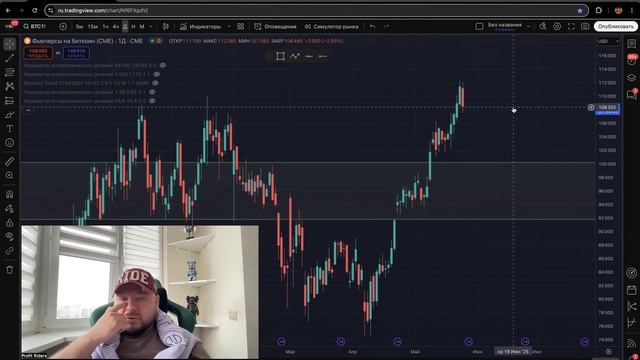Open the emoji and icons tool
Image resolution: width=640 pixels, height=360 pixels.
tap(9, 143)
